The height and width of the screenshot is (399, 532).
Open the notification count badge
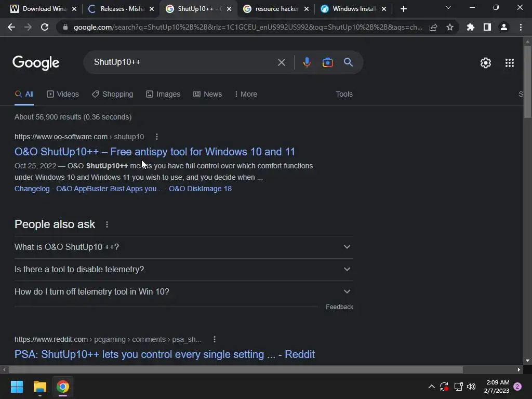(518, 387)
